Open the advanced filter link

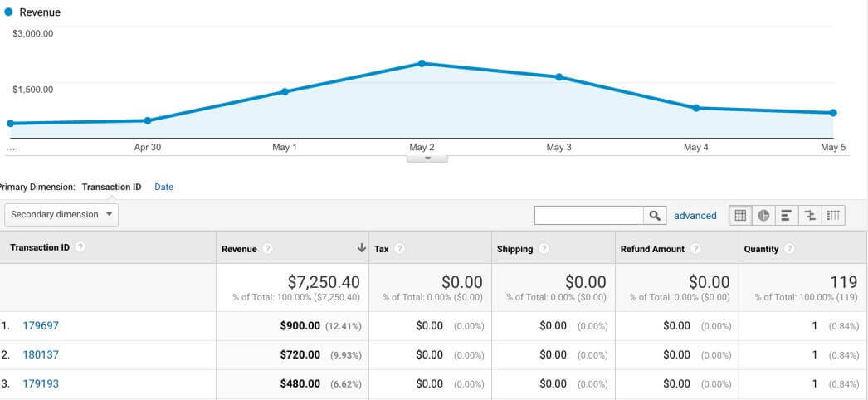(695, 216)
